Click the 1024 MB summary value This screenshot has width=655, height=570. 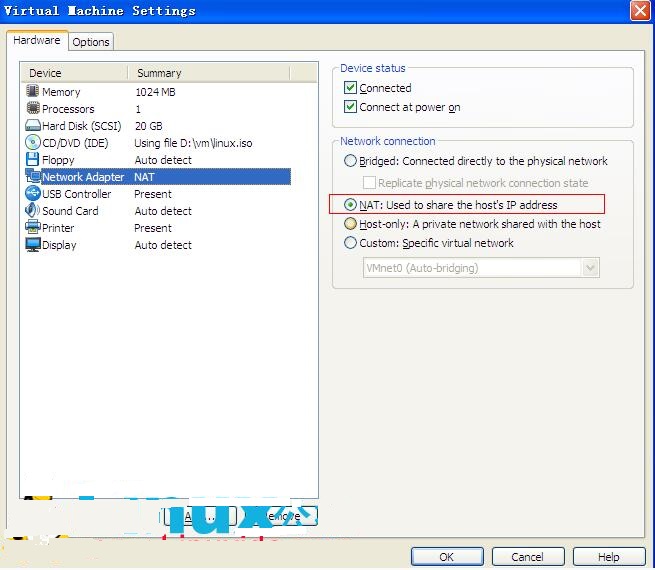tap(155, 92)
